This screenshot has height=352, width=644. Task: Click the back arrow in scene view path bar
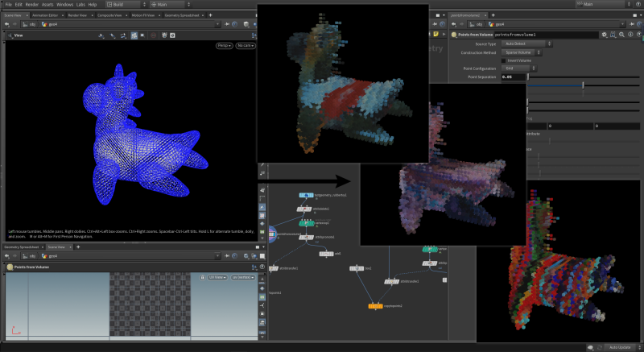6,24
